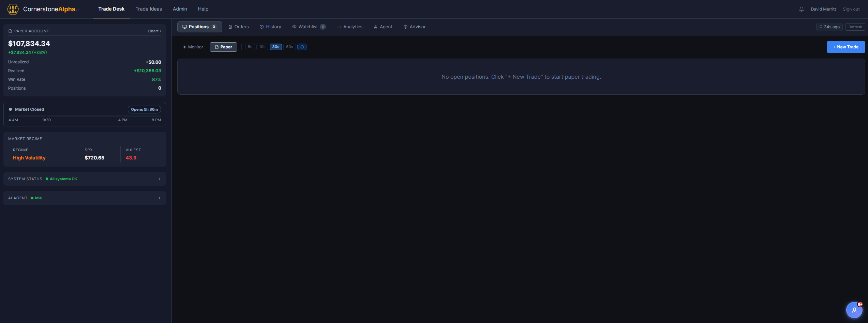
Task: Click the 9:30 market open label
Action: (x=47, y=120)
